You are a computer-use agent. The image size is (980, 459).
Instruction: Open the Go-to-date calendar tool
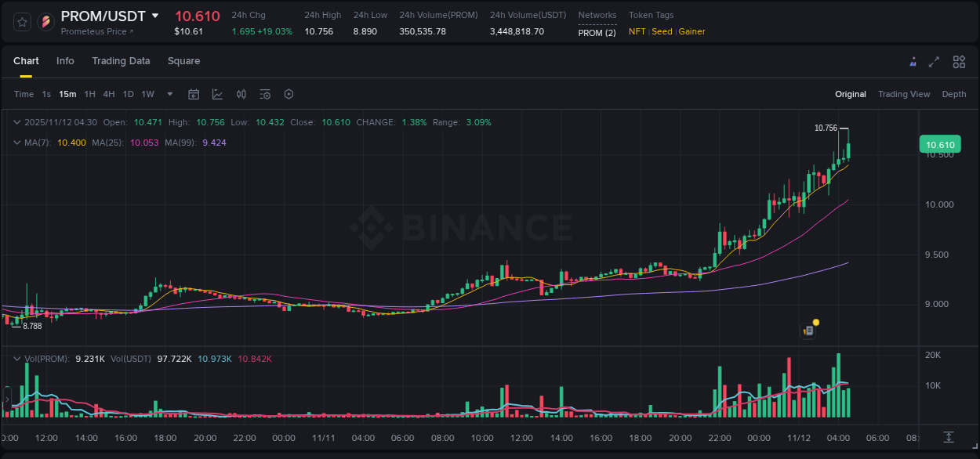pyautogui.click(x=194, y=94)
